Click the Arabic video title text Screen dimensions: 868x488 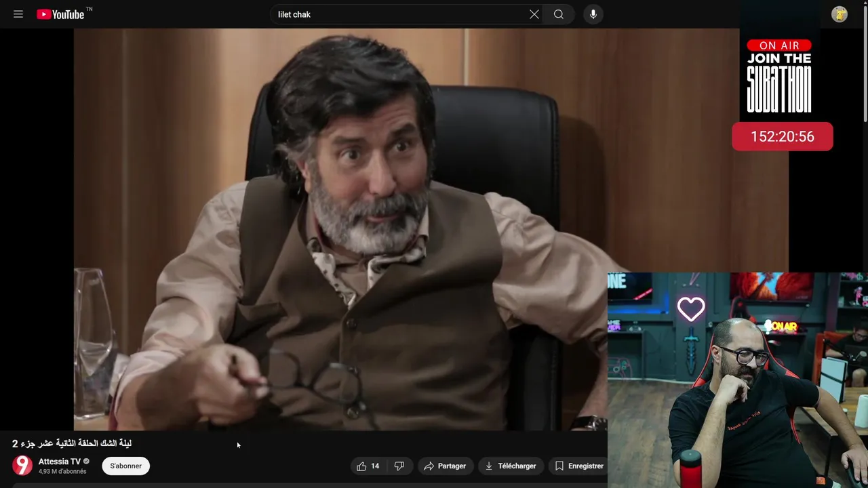click(x=72, y=443)
